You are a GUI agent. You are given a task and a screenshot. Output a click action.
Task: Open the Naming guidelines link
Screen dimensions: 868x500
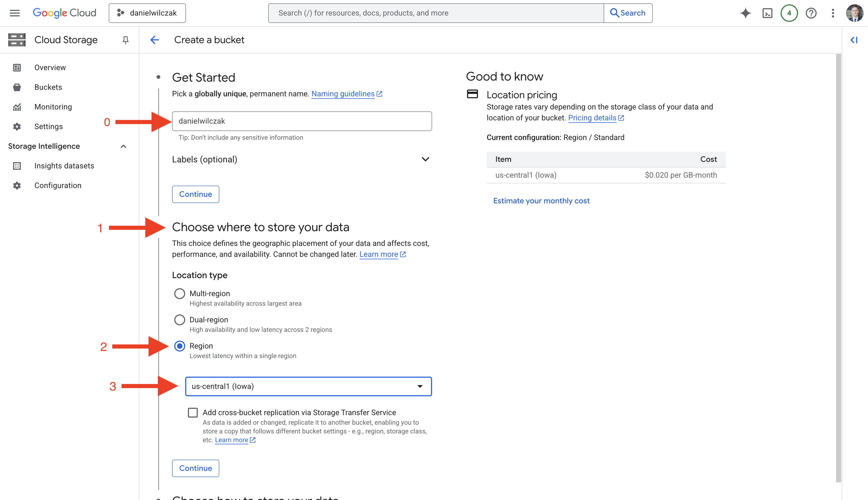pyautogui.click(x=343, y=94)
